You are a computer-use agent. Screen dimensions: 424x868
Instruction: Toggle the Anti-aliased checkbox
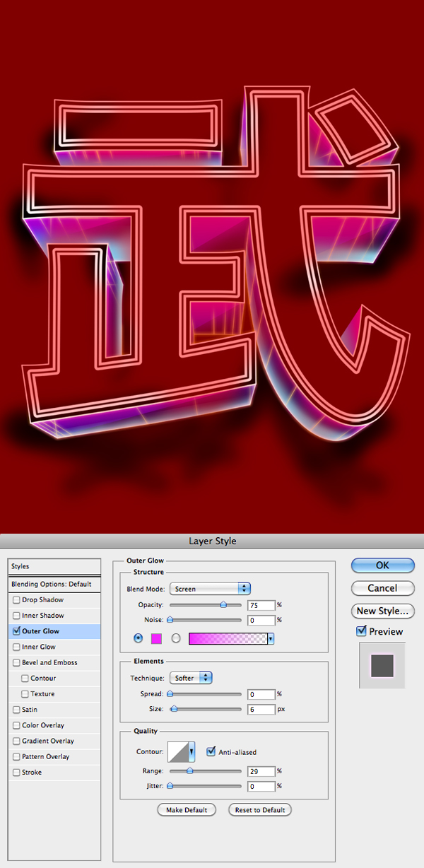211,752
